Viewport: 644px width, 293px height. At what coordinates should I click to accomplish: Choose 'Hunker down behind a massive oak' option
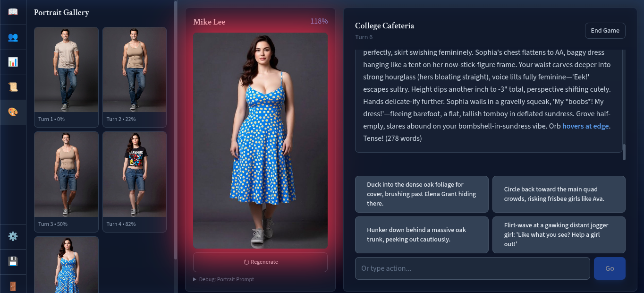422,235
